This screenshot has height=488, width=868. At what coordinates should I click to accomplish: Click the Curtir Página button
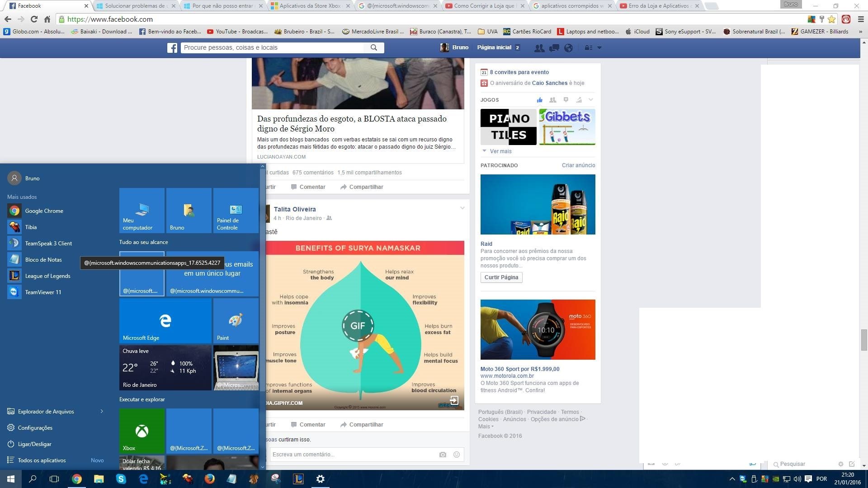pos(501,277)
